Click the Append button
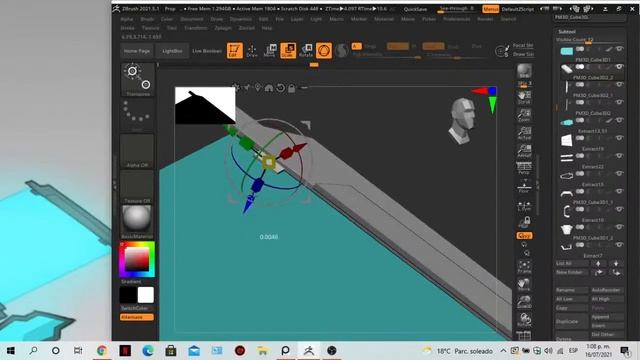This screenshot has height=360, width=640. [607, 317]
